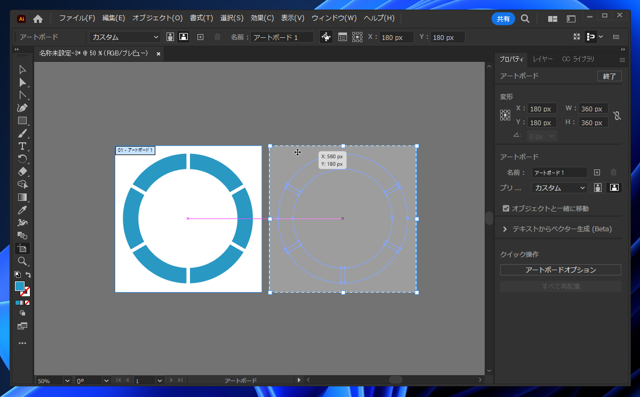This screenshot has height=397, width=640.
Task: Change the screen mode
Action: click(22, 326)
